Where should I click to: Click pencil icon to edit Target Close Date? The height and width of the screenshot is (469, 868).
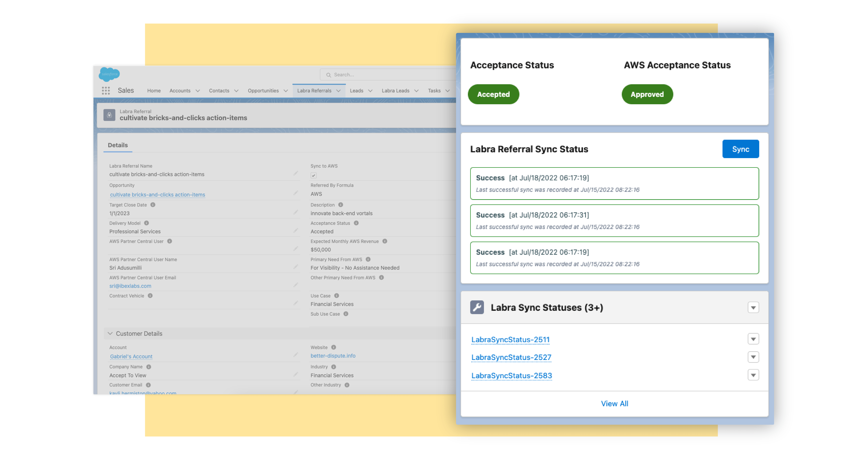click(x=296, y=212)
